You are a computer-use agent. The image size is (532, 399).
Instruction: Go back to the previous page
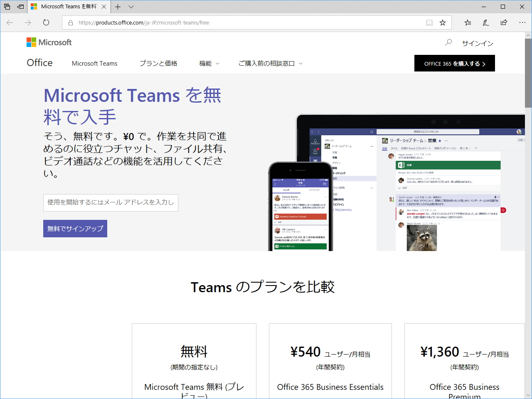(x=10, y=22)
